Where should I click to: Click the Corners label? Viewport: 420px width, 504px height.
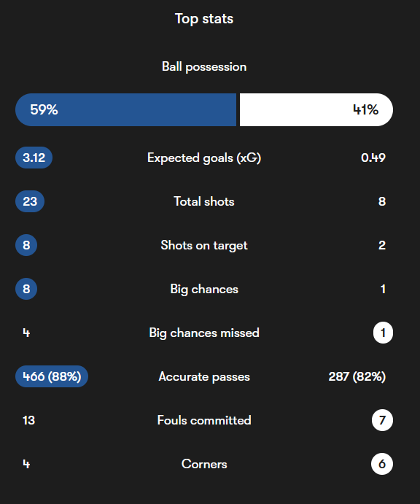click(204, 464)
